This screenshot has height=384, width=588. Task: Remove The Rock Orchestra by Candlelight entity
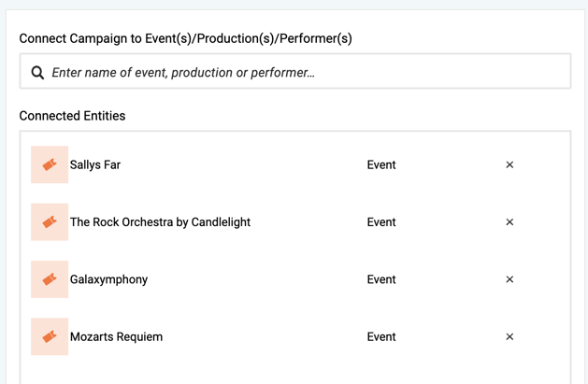pos(509,222)
